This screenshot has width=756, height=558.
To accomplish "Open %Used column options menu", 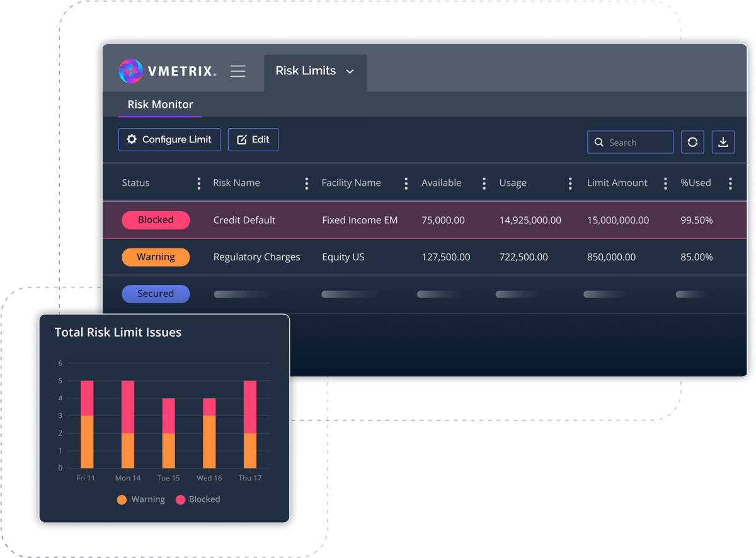I will (x=730, y=183).
